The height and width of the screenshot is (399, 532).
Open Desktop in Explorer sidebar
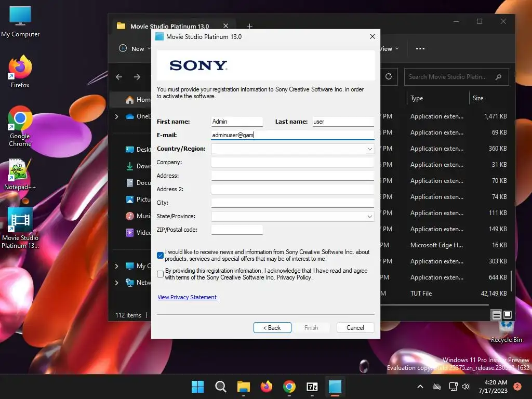[x=138, y=150]
